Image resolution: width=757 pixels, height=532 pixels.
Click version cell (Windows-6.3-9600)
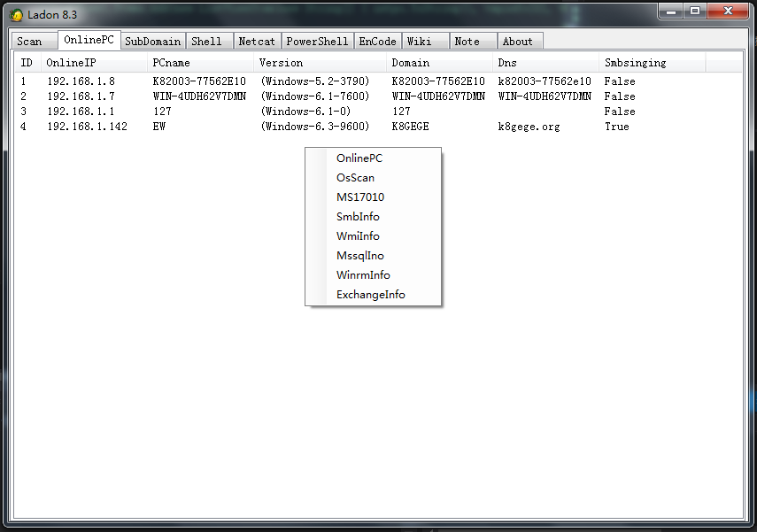[x=315, y=127]
